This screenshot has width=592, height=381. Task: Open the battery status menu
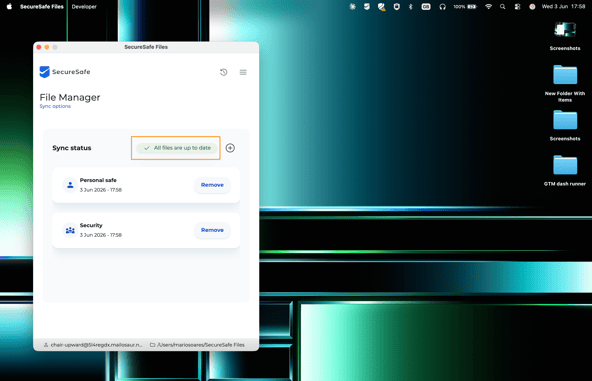[x=465, y=6]
